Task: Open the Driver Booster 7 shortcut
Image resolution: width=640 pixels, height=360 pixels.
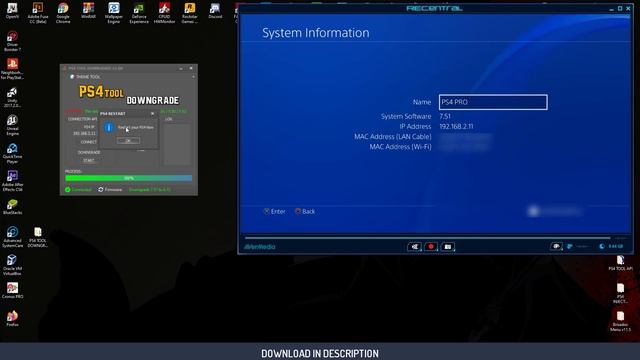Action: click(x=12, y=41)
